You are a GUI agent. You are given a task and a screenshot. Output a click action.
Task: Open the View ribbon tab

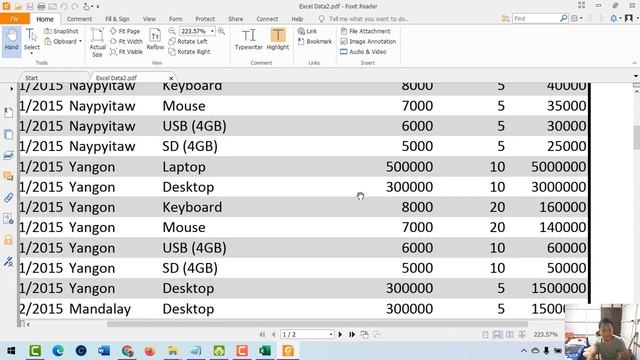click(x=149, y=19)
